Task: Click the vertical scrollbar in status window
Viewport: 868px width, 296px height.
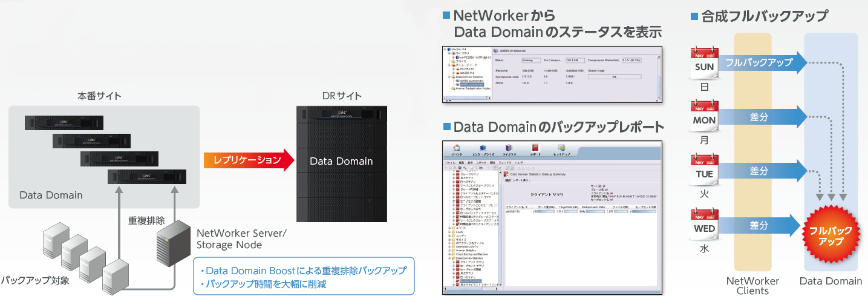Action: pyautogui.click(x=659, y=77)
